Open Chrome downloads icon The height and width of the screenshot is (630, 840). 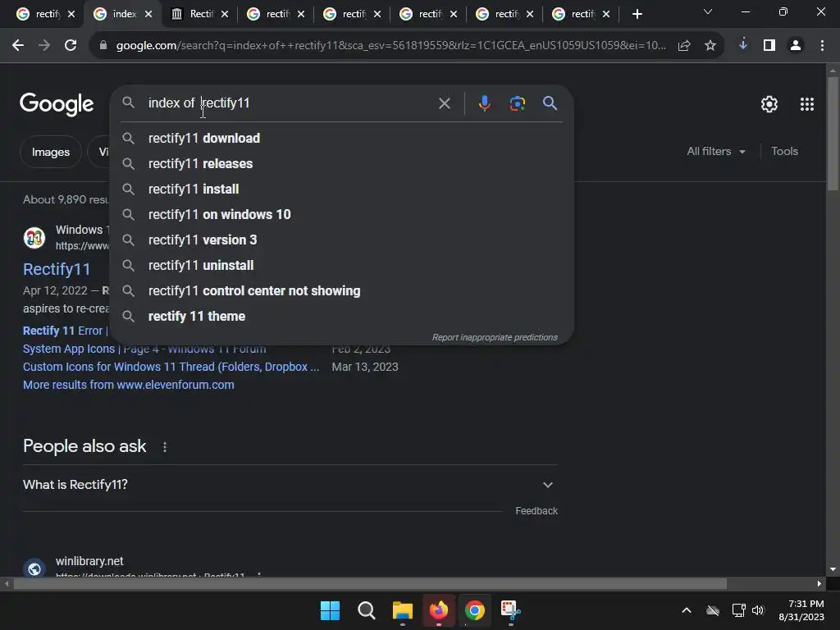pyautogui.click(x=743, y=45)
